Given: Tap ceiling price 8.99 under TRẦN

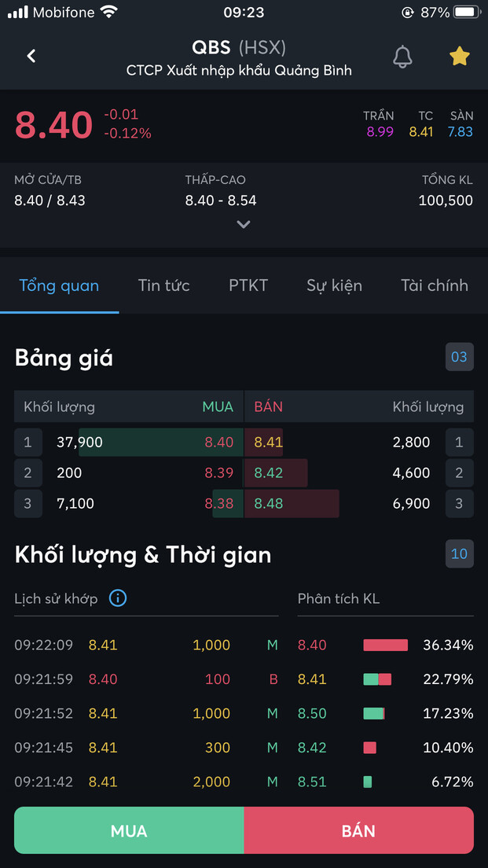Looking at the screenshot, I should [380, 131].
